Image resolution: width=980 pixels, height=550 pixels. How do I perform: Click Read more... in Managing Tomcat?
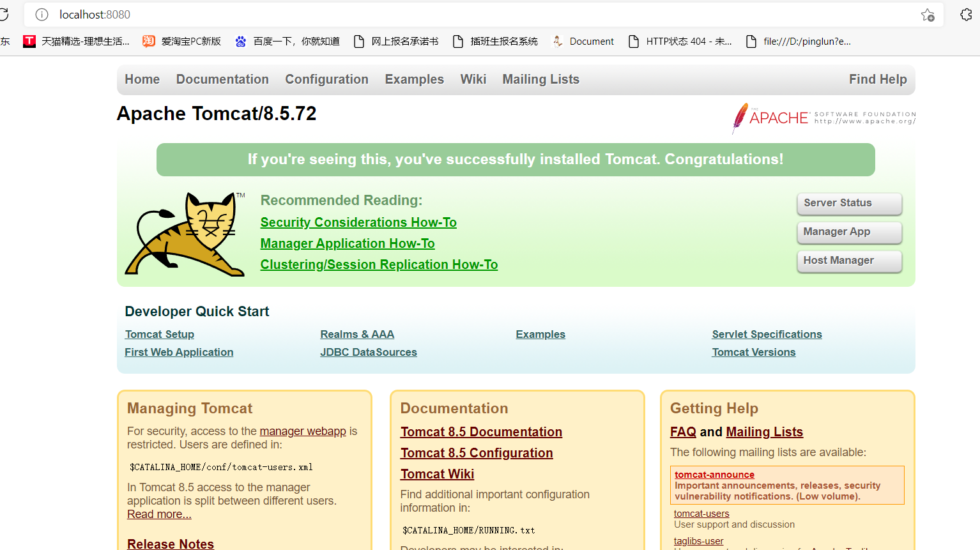coord(159,514)
